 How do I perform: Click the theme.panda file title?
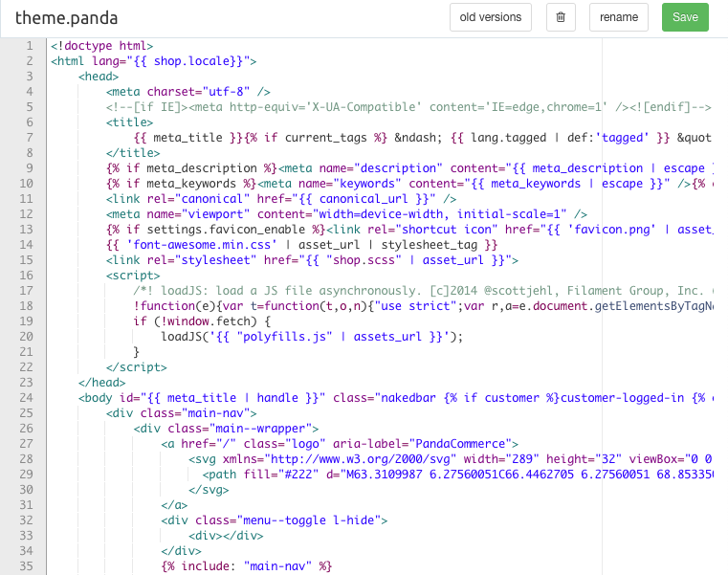coord(66,18)
